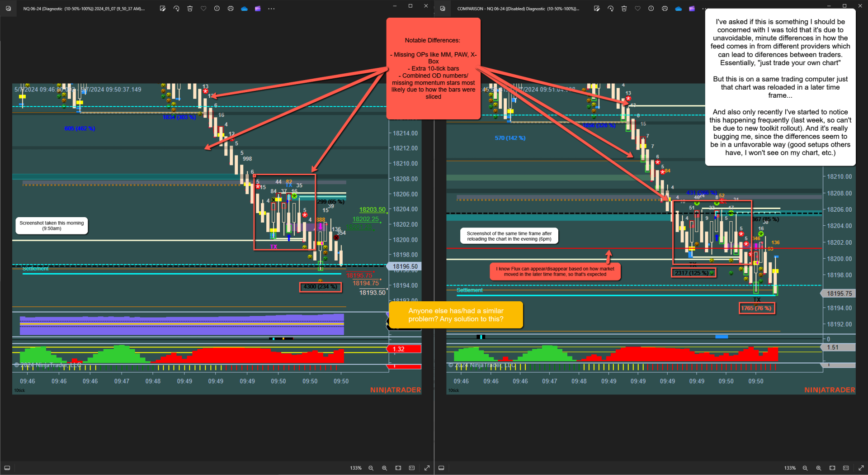The width and height of the screenshot is (868, 475).
Task: Zoom in on the right COMPARISON window
Action: coord(818,468)
